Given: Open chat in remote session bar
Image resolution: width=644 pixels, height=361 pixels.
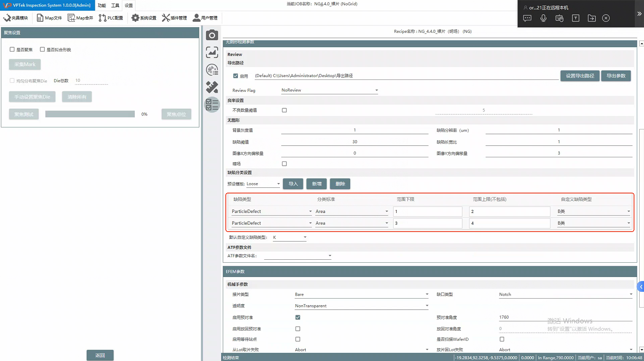Looking at the screenshot, I should (x=527, y=18).
